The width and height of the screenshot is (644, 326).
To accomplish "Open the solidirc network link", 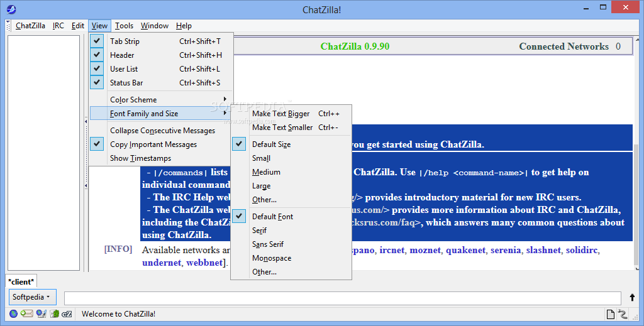I will 582,250.
